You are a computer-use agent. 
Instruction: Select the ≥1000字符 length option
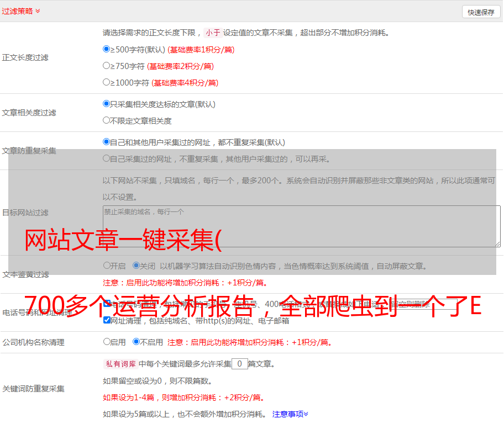106,82
